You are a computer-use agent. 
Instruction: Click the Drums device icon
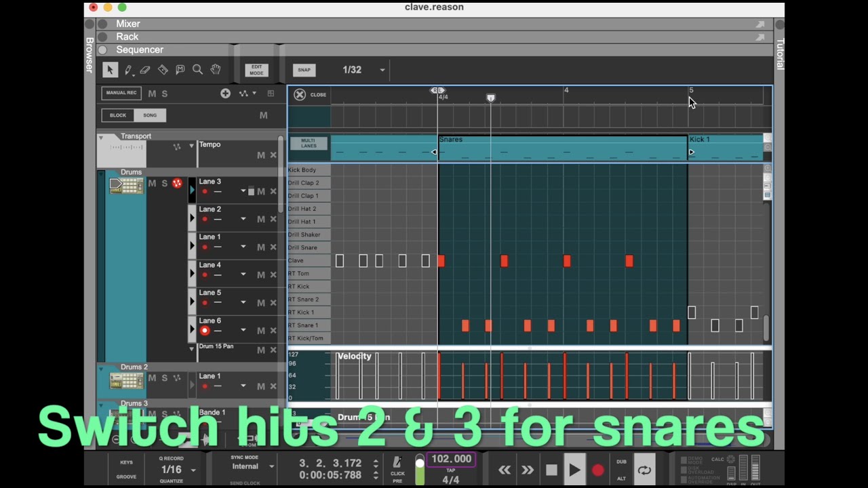[127, 186]
